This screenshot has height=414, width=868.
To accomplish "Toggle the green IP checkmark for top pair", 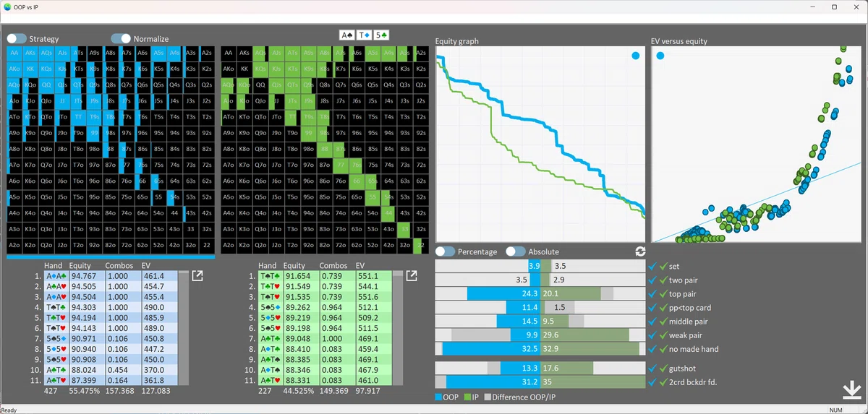I will coord(663,294).
